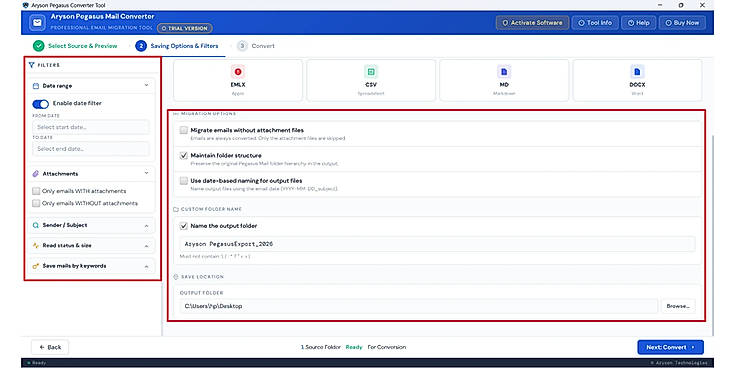Click the output folder path field
The height and width of the screenshot is (368, 736).
coord(419,306)
